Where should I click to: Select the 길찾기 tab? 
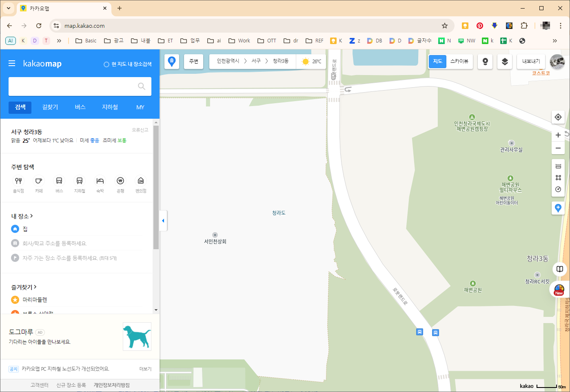click(x=50, y=107)
